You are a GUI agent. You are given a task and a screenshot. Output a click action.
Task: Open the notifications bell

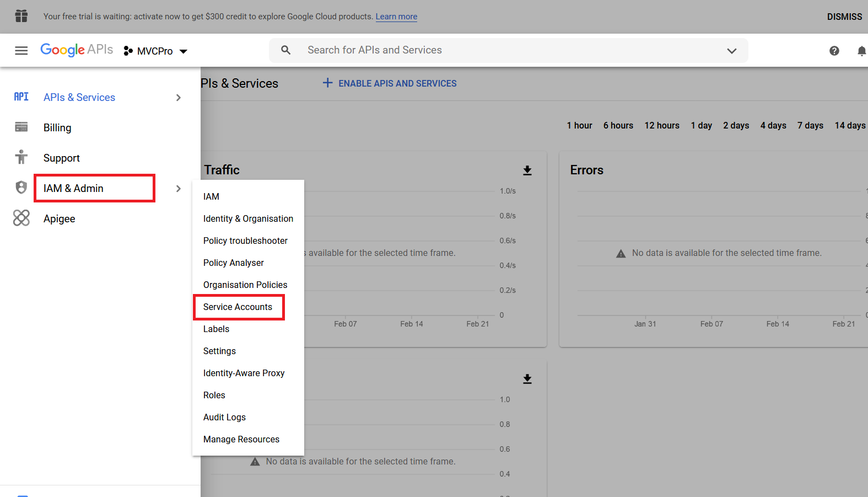[x=861, y=51]
